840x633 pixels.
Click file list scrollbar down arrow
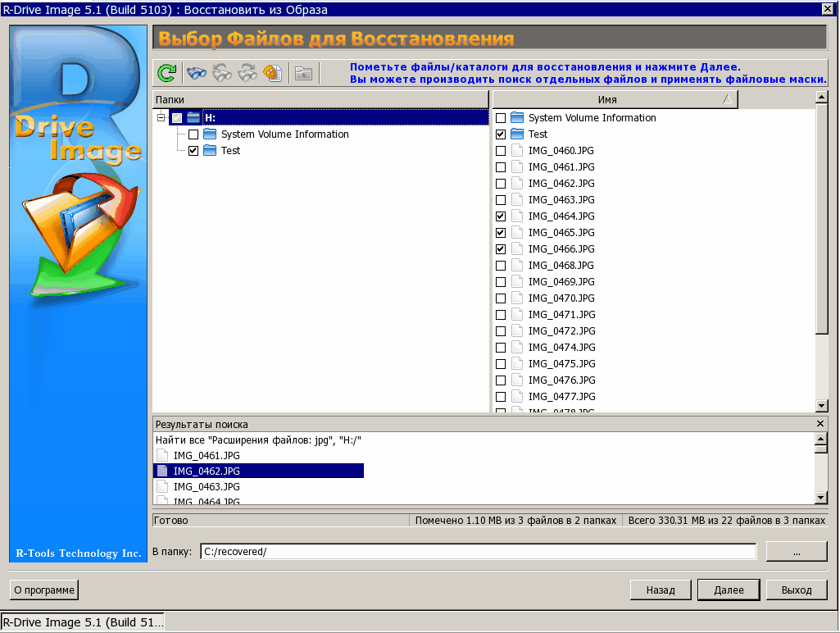(821, 406)
